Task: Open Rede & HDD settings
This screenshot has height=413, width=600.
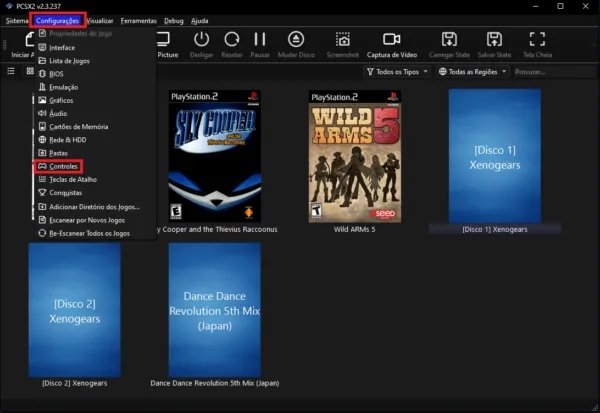Action: 96,140
